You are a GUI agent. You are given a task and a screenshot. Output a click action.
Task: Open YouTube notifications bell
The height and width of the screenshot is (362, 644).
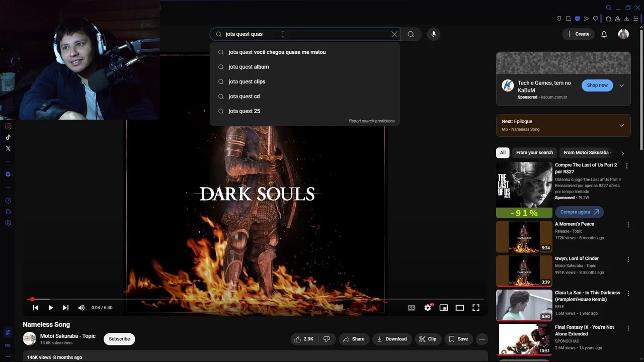[x=604, y=34]
